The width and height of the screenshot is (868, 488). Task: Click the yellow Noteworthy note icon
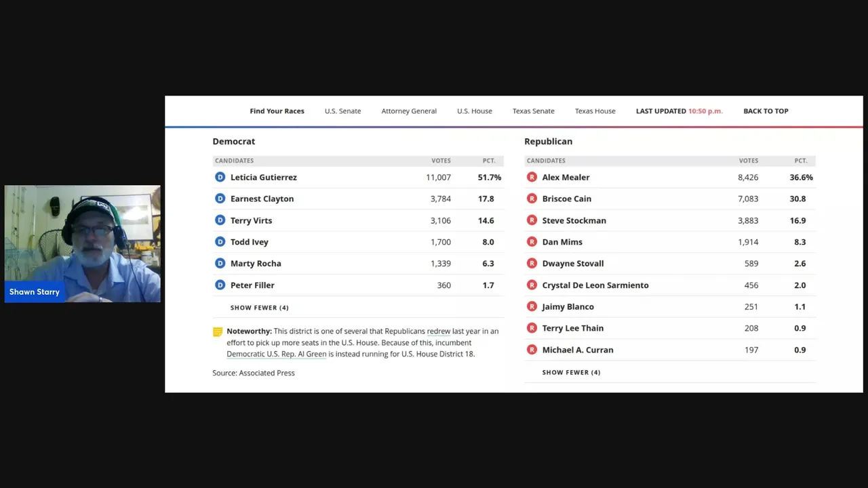[x=218, y=332]
